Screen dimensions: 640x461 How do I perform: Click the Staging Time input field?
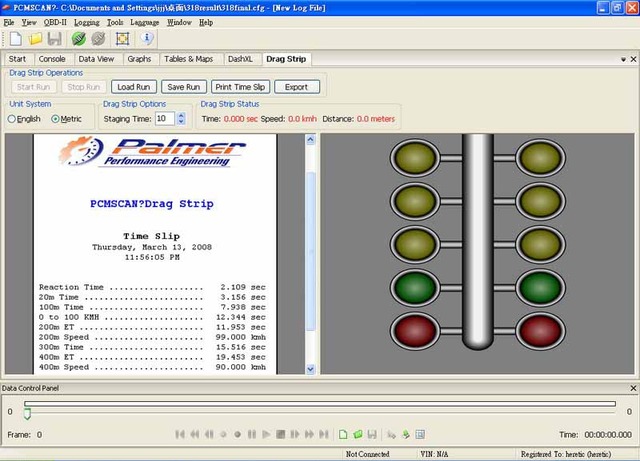pos(162,119)
